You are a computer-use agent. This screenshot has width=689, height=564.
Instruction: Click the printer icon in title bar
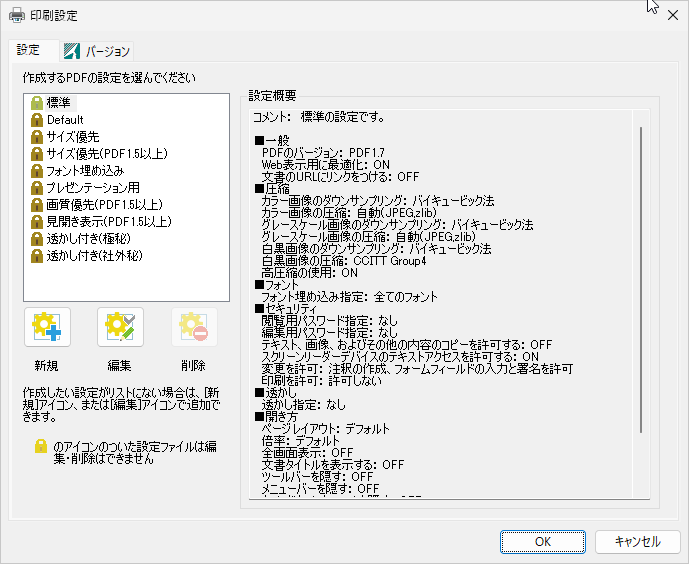(x=17, y=15)
